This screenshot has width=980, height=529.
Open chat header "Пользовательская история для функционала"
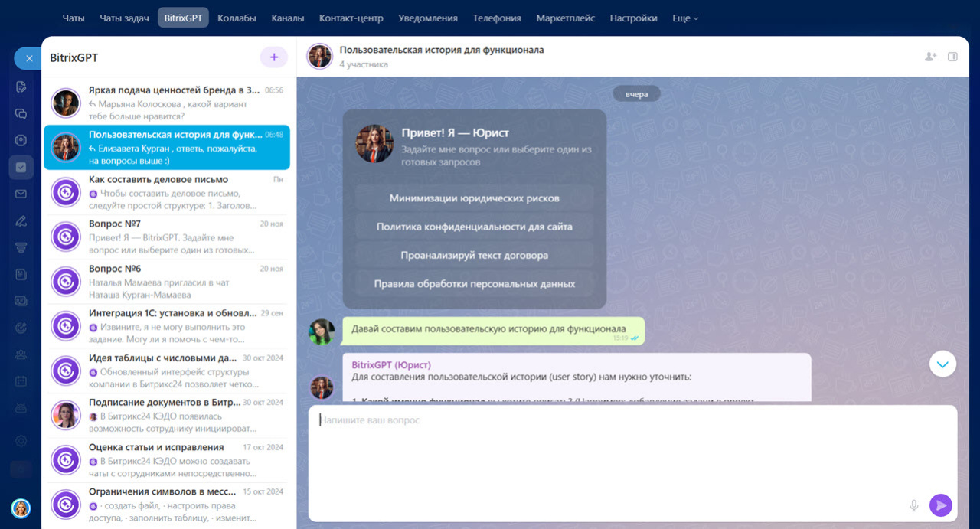441,50
